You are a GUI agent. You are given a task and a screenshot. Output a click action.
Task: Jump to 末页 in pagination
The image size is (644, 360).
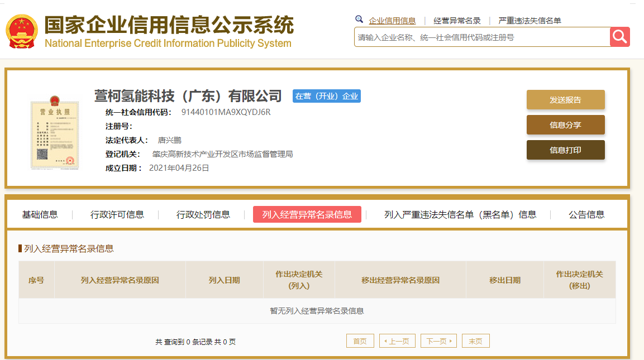[476, 341]
